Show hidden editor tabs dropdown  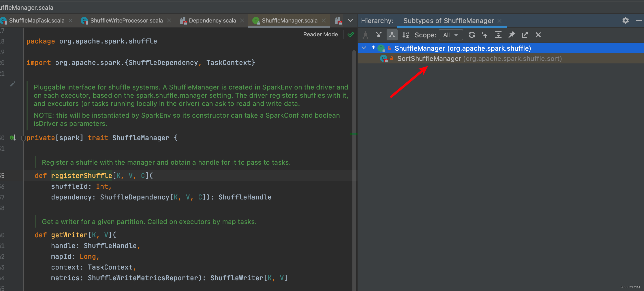pyautogui.click(x=350, y=20)
